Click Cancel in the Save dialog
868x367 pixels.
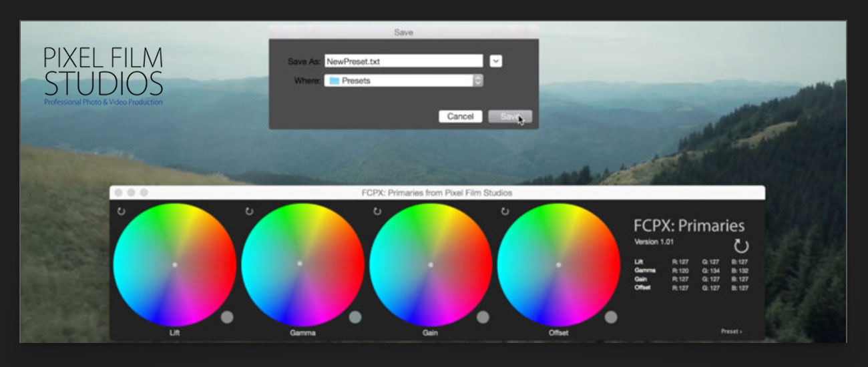pos(460,116)
